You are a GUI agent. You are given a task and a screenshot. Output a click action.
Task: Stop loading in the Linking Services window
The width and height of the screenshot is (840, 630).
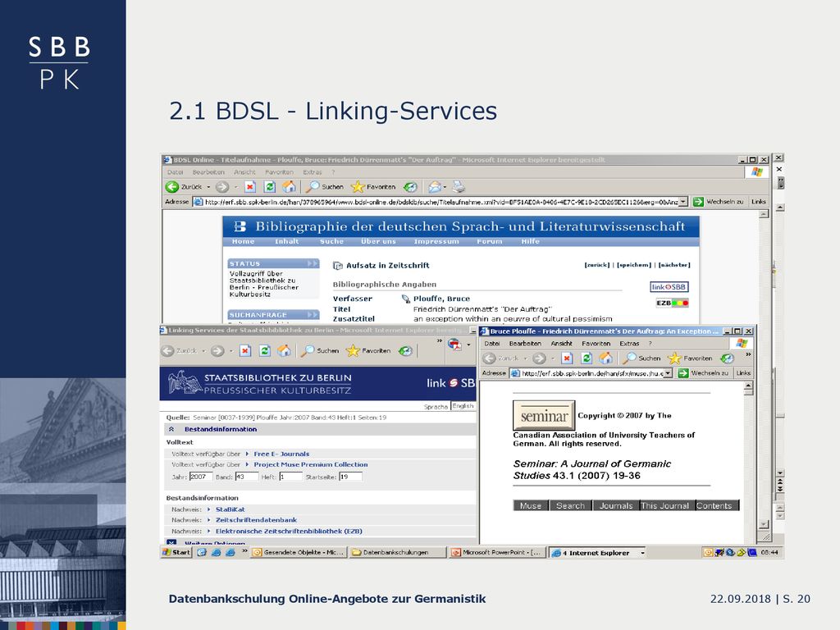click(244, 351)
